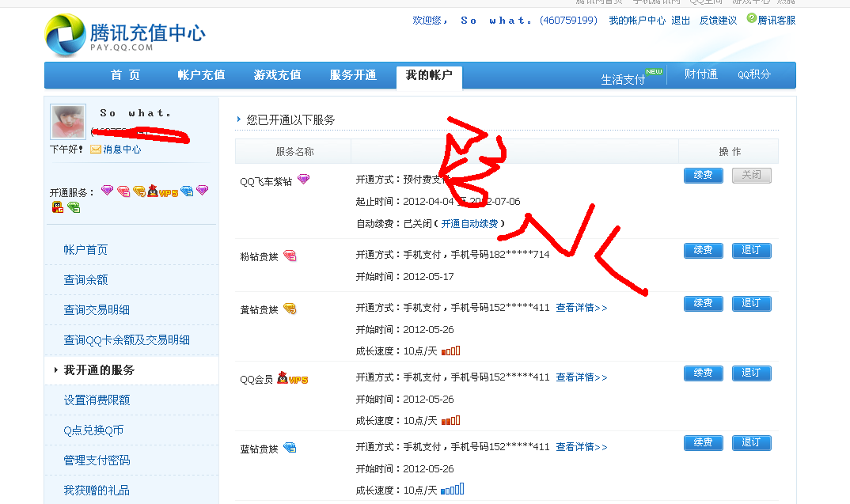Screen dimensions: 850x504
Task: Click the QQ飞车紫钻 service name
Action: point(266,181)
